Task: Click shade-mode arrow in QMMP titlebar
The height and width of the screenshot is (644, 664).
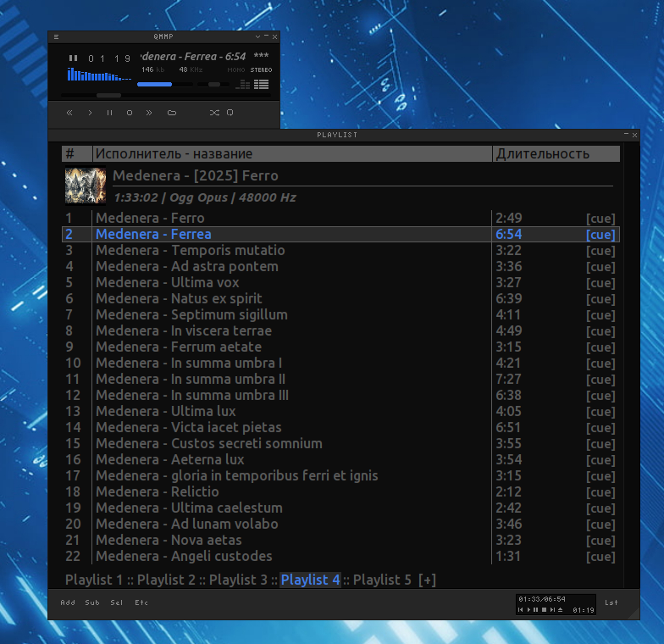Action: (257, 37)
